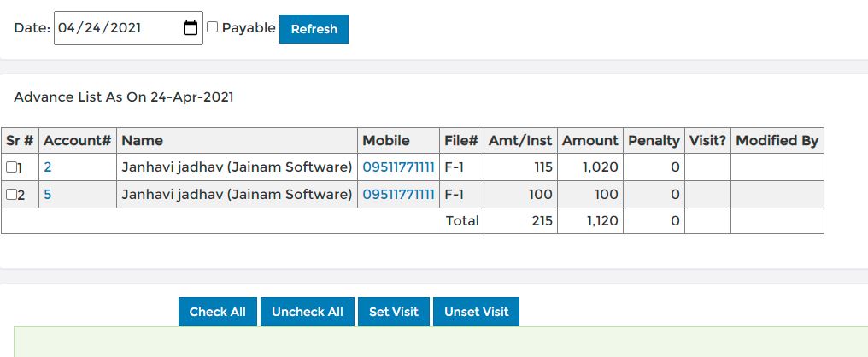
Task: Select the checkbox for row Sr 2
Action: (x=11, y=194)
